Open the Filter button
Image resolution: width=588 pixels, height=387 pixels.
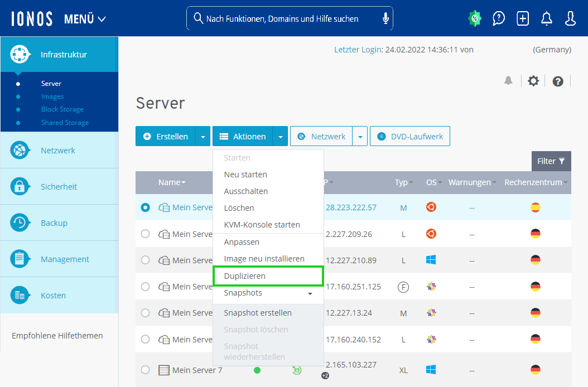click(x=551, y=161)
